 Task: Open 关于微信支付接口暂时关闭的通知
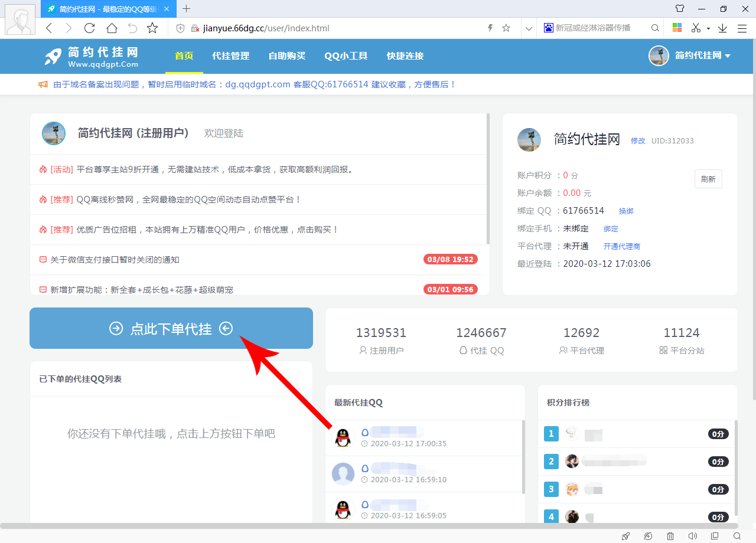[x=115, y=260]
